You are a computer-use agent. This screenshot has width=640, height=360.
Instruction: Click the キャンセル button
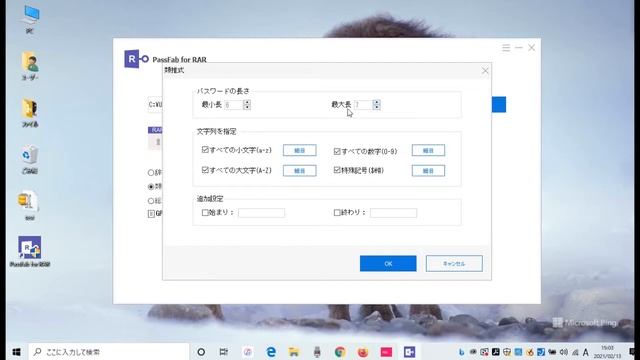tap(454, 264)
